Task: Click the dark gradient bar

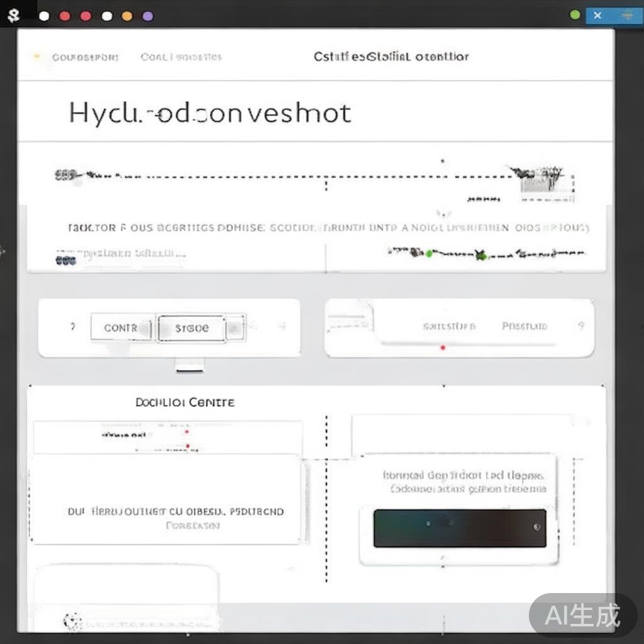Action: [x=459, y=528]
